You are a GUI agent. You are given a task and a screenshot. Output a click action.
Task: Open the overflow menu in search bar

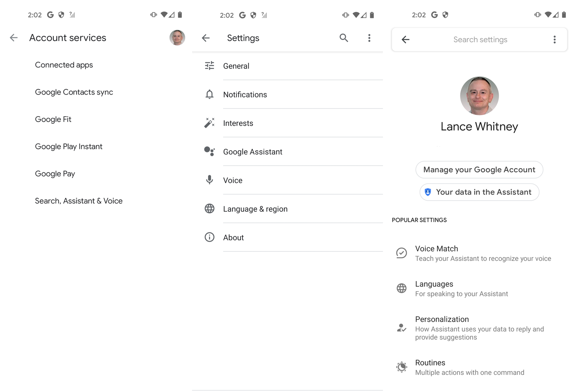[x=554, y=39]
